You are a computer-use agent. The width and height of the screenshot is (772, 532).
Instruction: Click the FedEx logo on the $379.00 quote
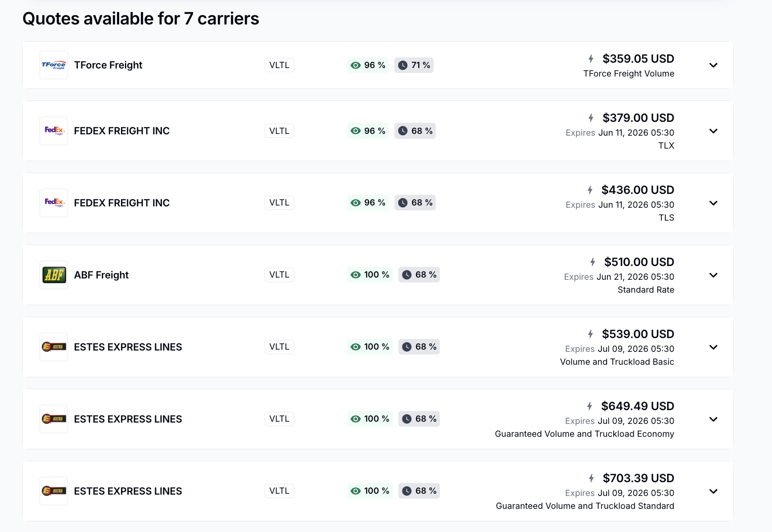(x=54, y=131)
